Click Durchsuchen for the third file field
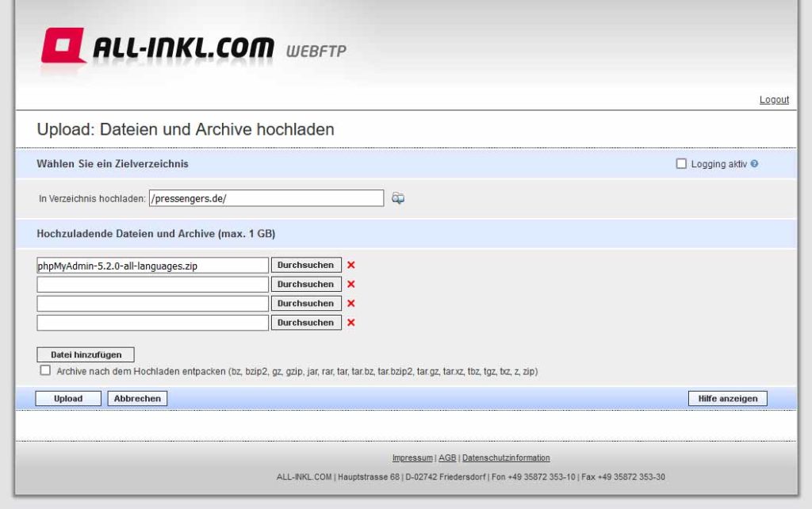The height and width of the screenshot is (509, 812). 306,304
